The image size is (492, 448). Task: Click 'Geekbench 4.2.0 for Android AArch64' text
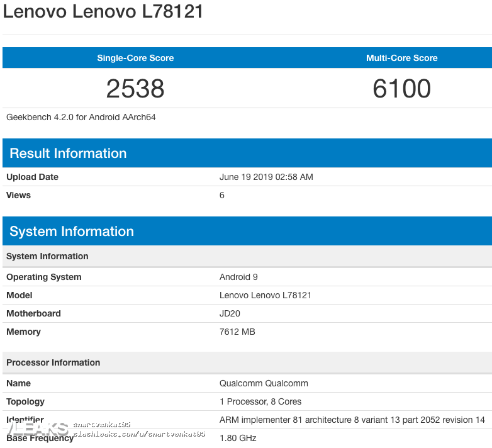click(81, 117)
